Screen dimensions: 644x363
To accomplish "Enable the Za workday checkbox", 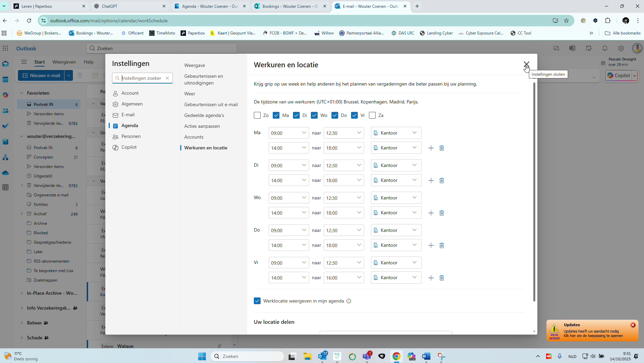I will pos(372,115).
